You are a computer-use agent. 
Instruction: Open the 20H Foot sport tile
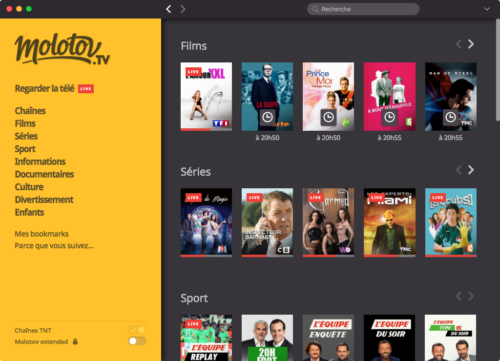pyautogui.click(x=267, y=338)
